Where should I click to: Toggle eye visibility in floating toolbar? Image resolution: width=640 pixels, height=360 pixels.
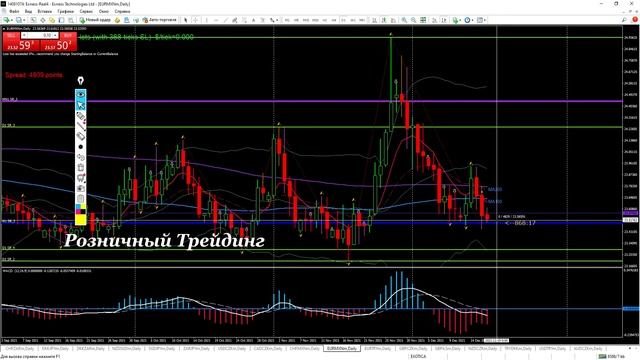(x=80, y=94)
